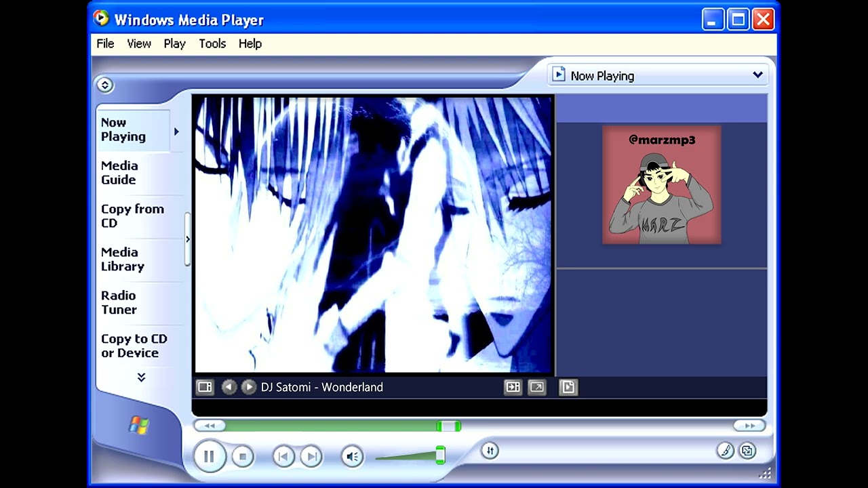Adjust the volume slider handle
The height and width of the screenshot is (488, 868).
(x=440, y=455)
